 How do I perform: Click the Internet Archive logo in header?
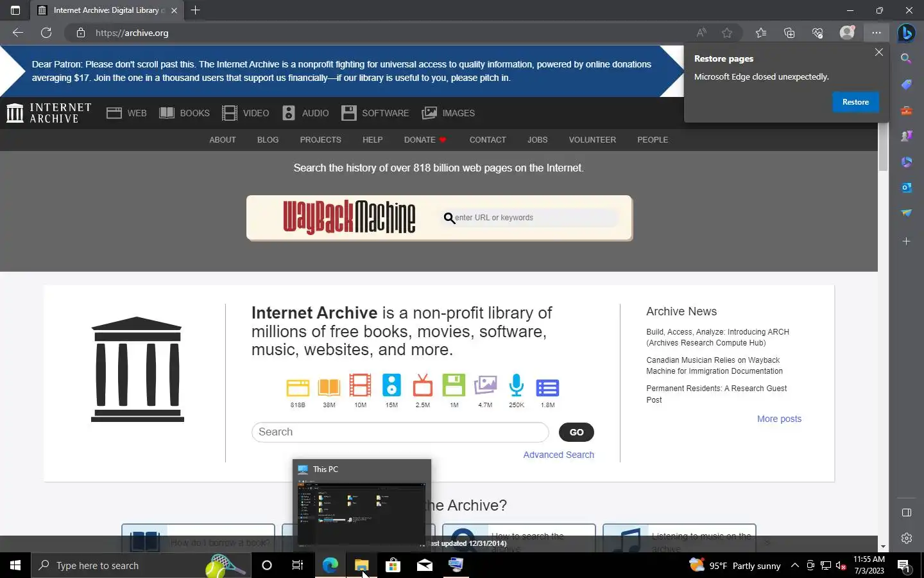tap(49, 113)
